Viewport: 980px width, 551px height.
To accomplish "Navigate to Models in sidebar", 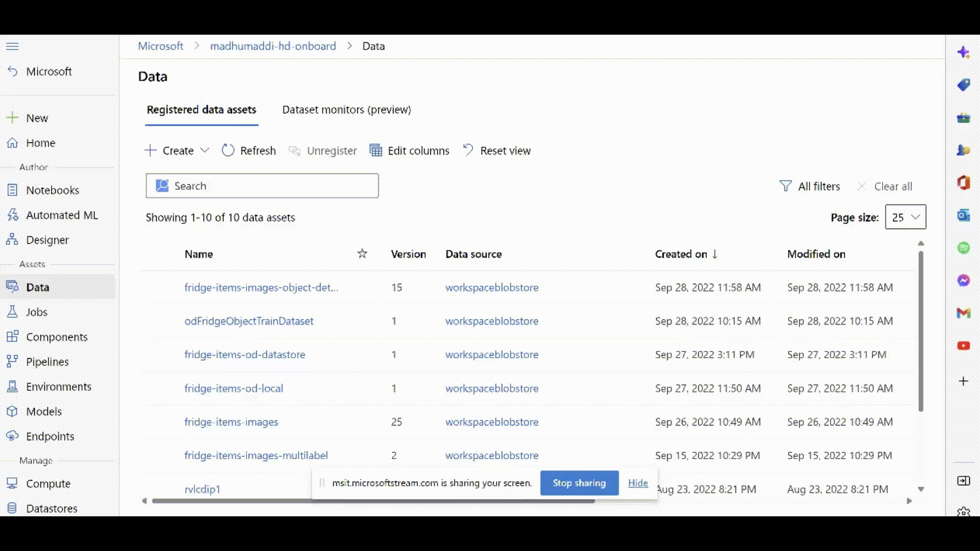I will (x=44, y=411).
